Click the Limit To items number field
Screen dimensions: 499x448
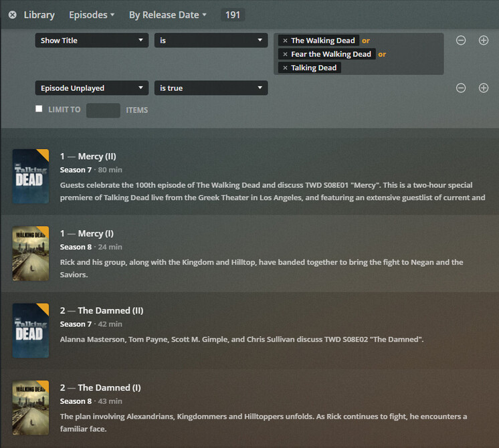click(103, 110)
